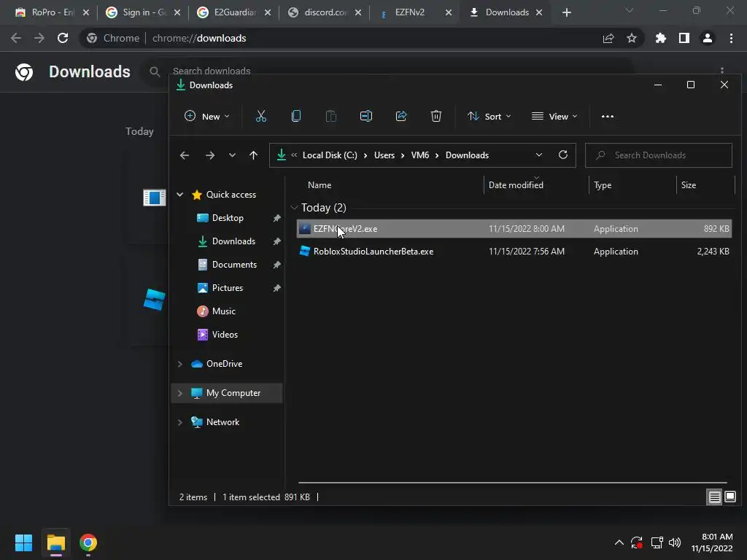The image size is (747, 560).
Task: Open volume control in system tray
Action: (675, 542)
